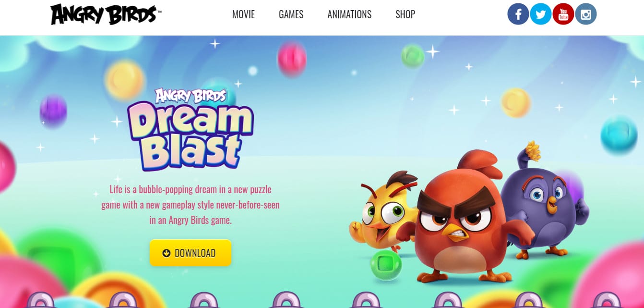Screen dimensions: 644x308
Task: Click the yellow bubble above the Dream Blast logo
Action: (125, 80)
